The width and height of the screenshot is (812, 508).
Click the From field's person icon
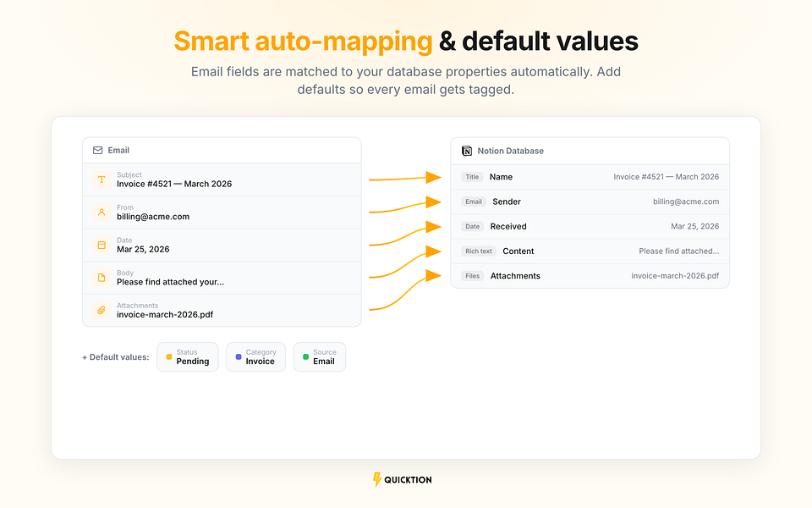point(101,212)
